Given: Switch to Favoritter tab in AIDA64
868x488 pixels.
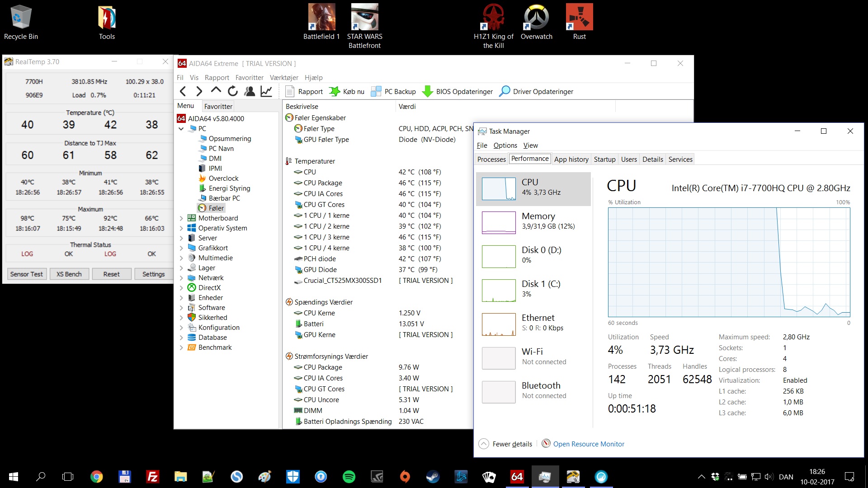Looking at the screenshot, I should click(x=218, y=107).
